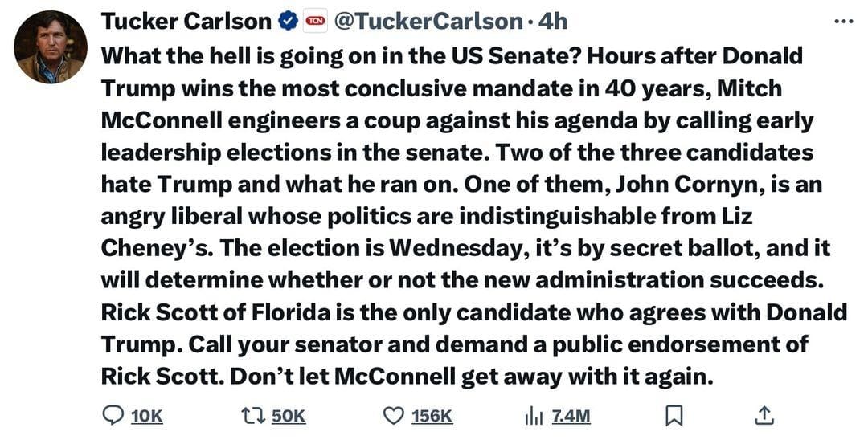Open the three-dot more options menu
This screenshot has height=448, width=868.
coord(843,22)
